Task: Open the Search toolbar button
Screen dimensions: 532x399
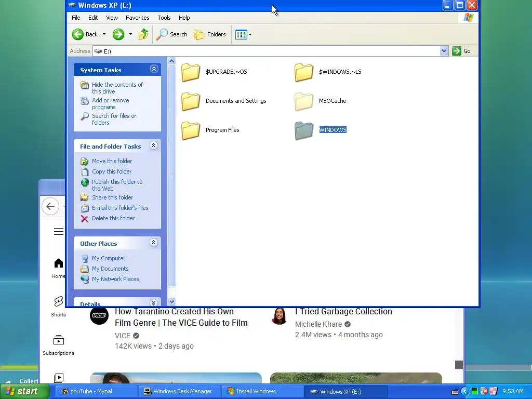Action: tap(171, 34)
